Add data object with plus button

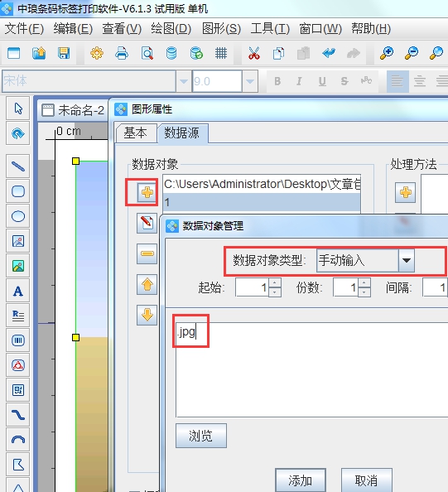click(147, 192)
